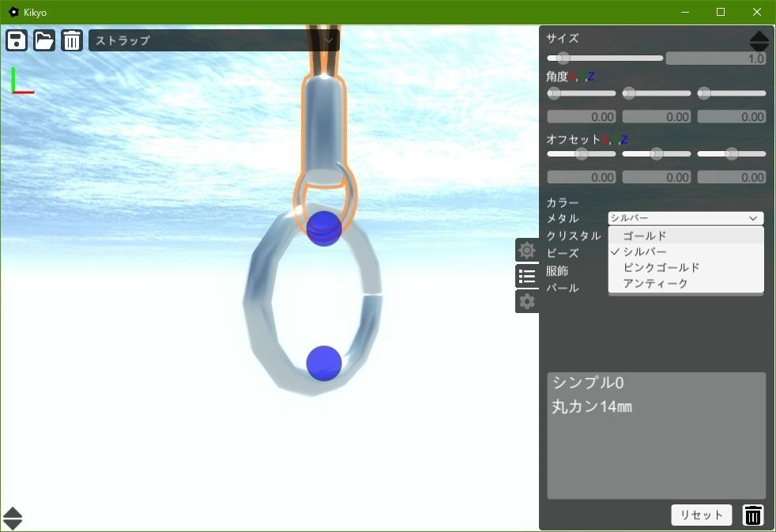Click the 角度 Y value field
This screenshot has height=532, width=776.
click(657, 117)
